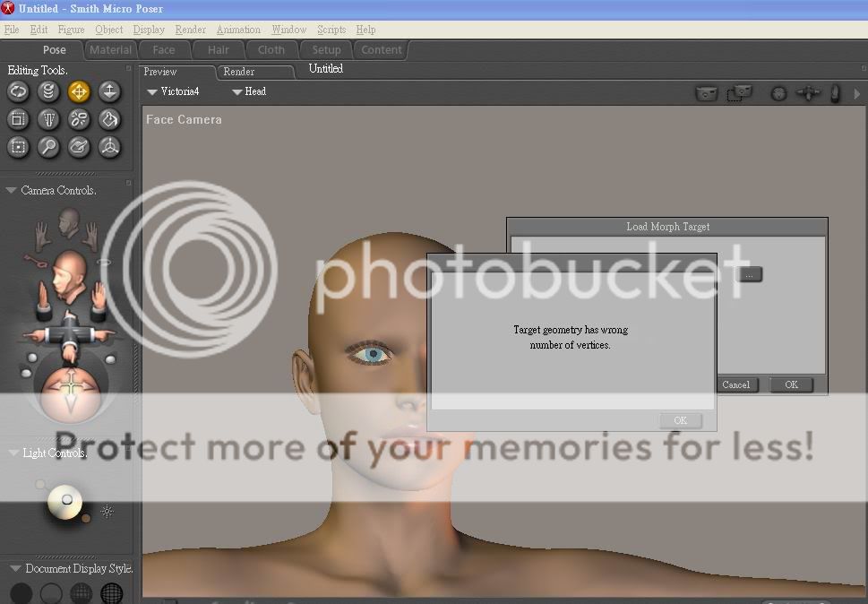Open the Render menu
Screen dimensions: 868x604
(x=190, y=30)
